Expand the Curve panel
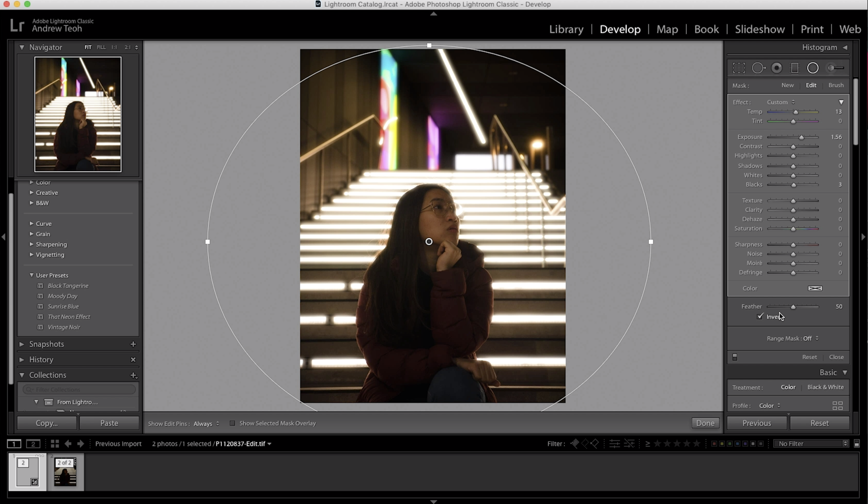This screenshot has height=504, width=868. pyautogui.click(x=44, y=224)
